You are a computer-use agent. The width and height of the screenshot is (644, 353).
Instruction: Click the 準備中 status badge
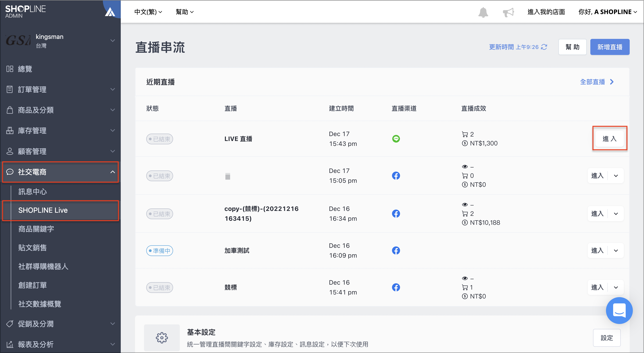(159, 251)
